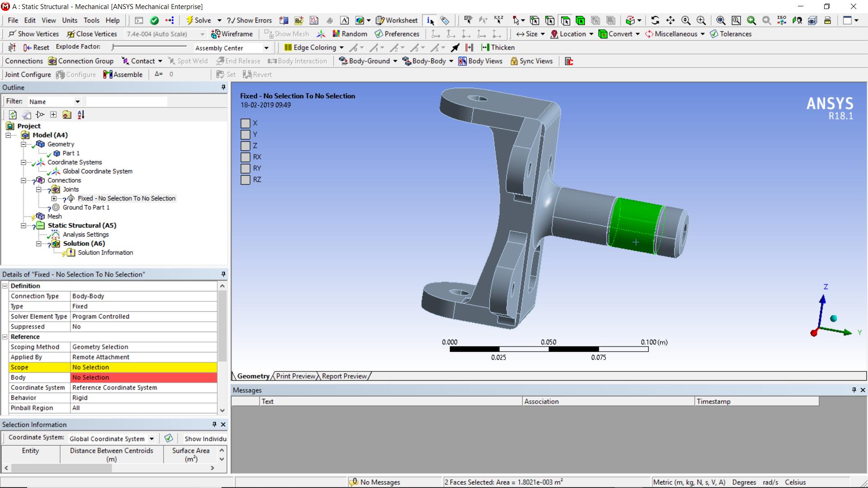The image size is (868, 488).
Task: Check the RZ rotation checkbox
Action: [x=245, y=180]
